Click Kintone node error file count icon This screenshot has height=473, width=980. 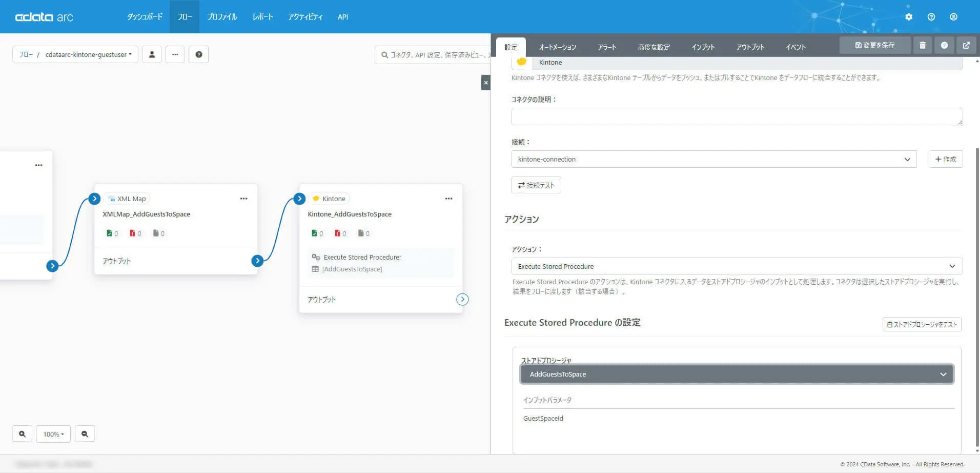point(338,233)
